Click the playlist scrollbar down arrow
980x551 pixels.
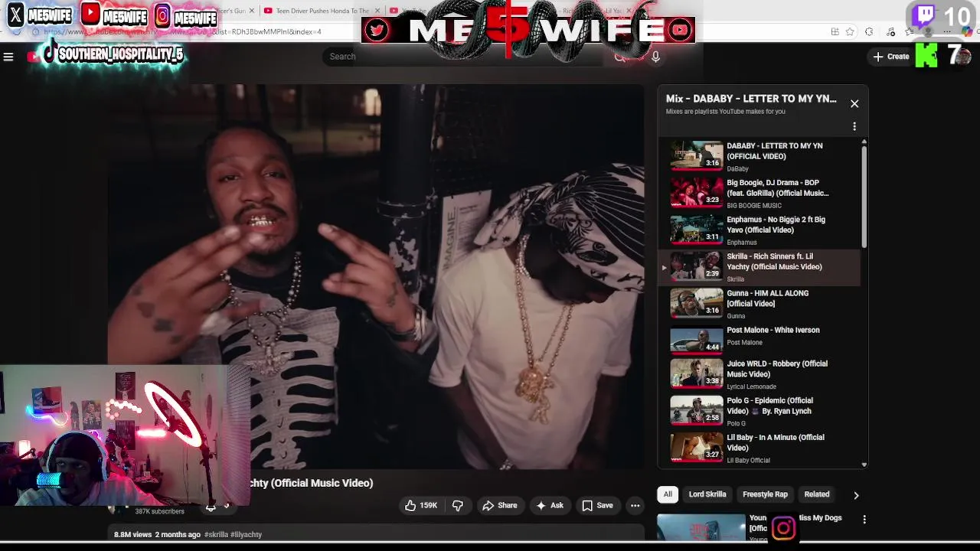(x=864, y=465)
